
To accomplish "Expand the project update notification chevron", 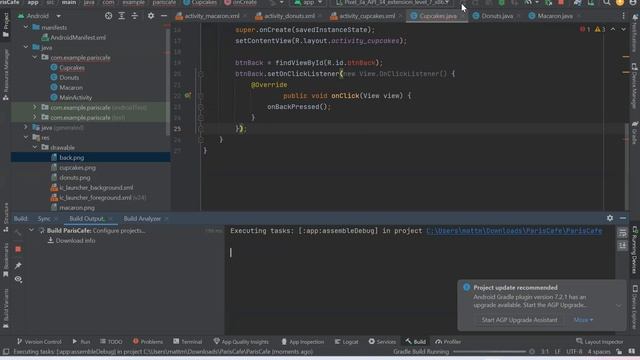I will click(x=619, y=305).
